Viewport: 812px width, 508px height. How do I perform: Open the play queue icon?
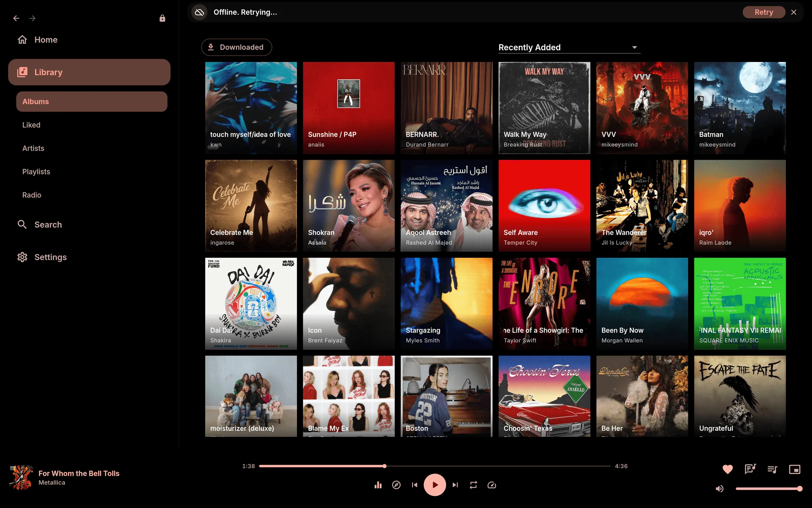pyautogui.click(x=772, y=469)
